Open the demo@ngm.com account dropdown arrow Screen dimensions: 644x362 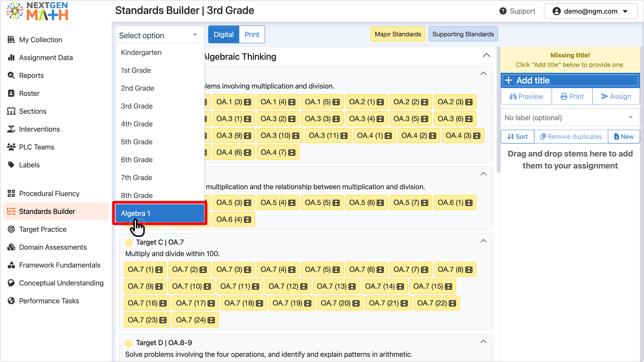pyautogui.click(x=625, y=11)
